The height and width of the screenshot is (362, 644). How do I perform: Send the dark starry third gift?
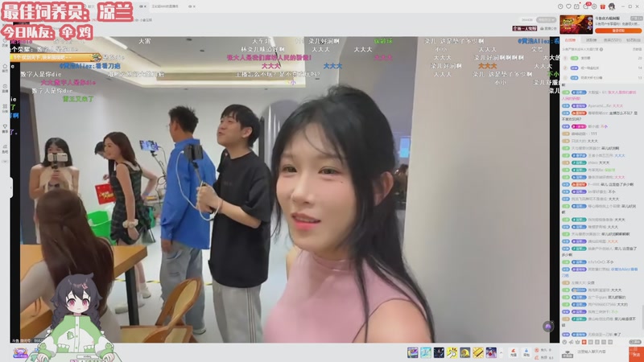[x=439, y=352]
